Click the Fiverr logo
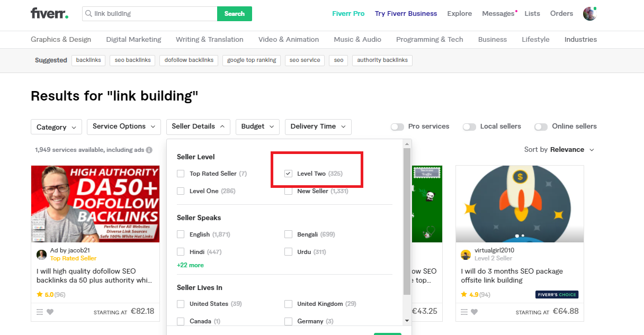Viewport: 644px width, 335px height. coord(49,13)
